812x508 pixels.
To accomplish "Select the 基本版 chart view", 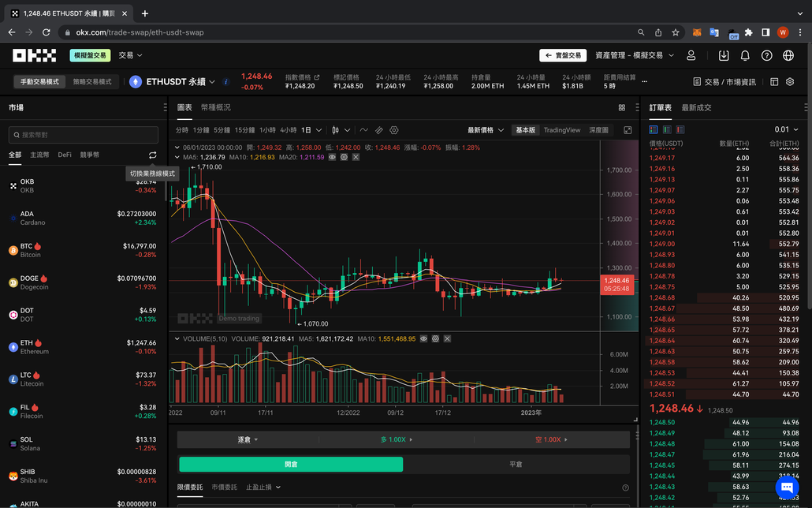I will point(525,130).
